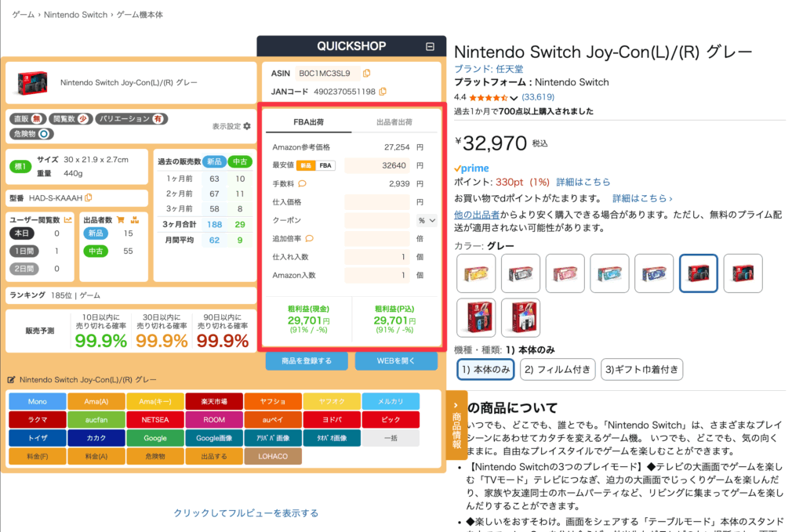Open the ブランド: 任天堂 link
The height and width of the screenshot is (532, 803).
(489, 69)
